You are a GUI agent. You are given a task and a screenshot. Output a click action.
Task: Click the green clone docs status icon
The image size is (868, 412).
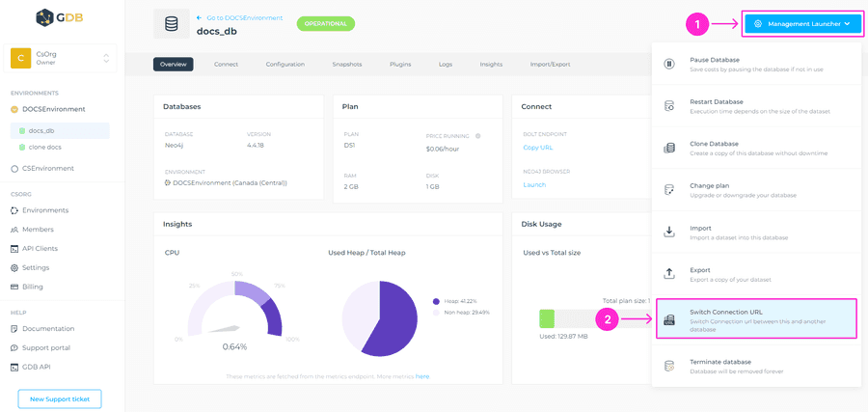coord(22,148)
